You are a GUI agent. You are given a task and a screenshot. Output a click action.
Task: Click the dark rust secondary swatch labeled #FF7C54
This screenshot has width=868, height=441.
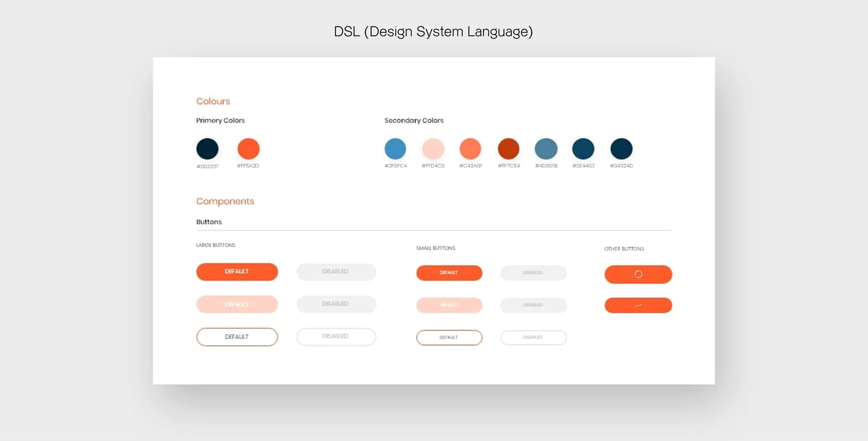[508, 149]
